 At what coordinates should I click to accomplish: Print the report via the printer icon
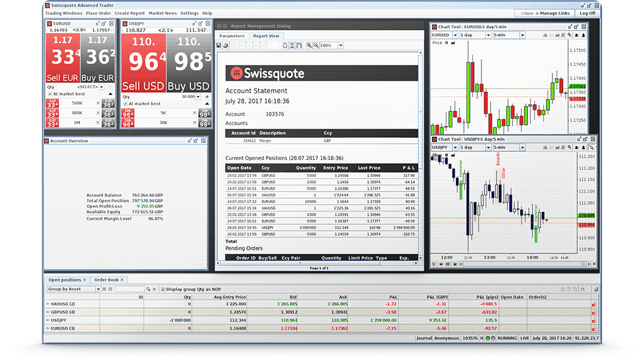[226, 45]
